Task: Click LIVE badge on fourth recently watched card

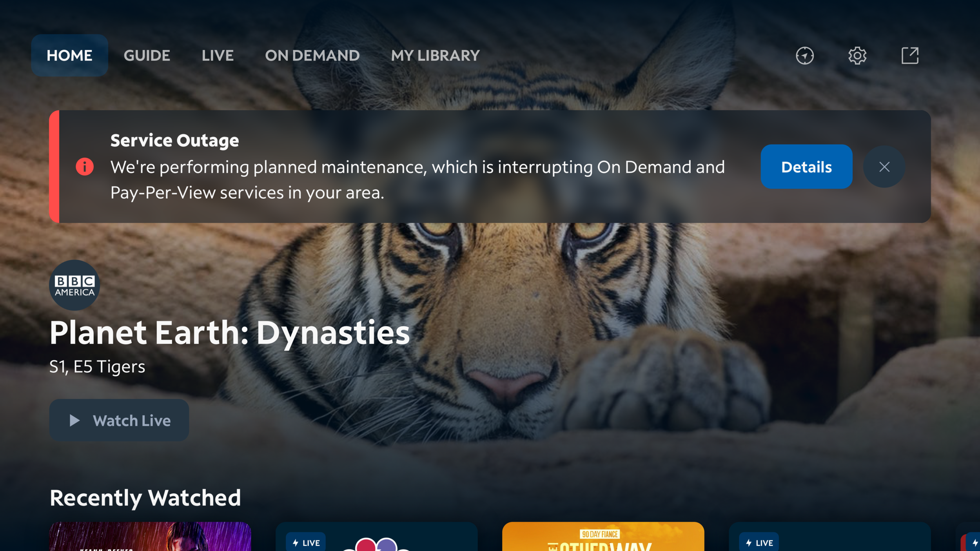Action: point(759,542)
